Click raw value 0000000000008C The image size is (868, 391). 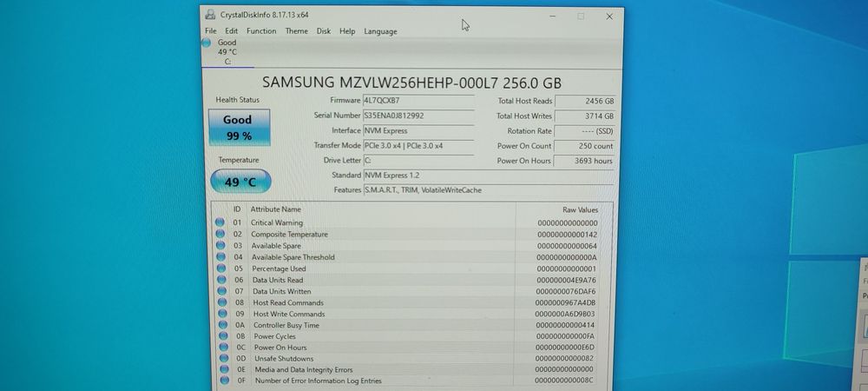point(564,381)
